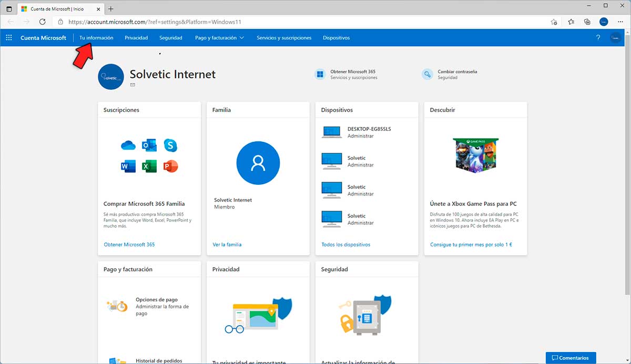Screen dimensions: 631x364
Task: Open a new browser tab
Action: pyautogui.click(x=110, y=9)
